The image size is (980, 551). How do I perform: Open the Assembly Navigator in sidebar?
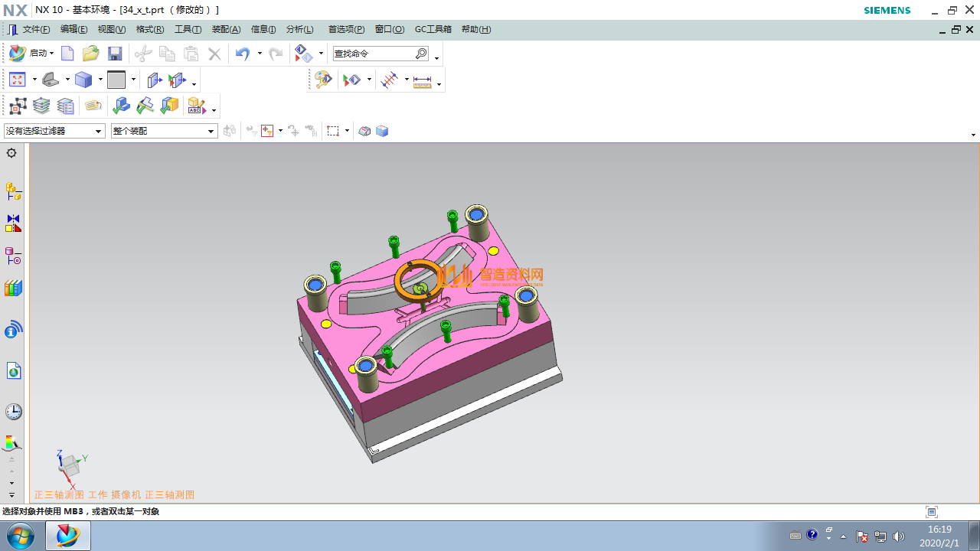coord(13,191)
